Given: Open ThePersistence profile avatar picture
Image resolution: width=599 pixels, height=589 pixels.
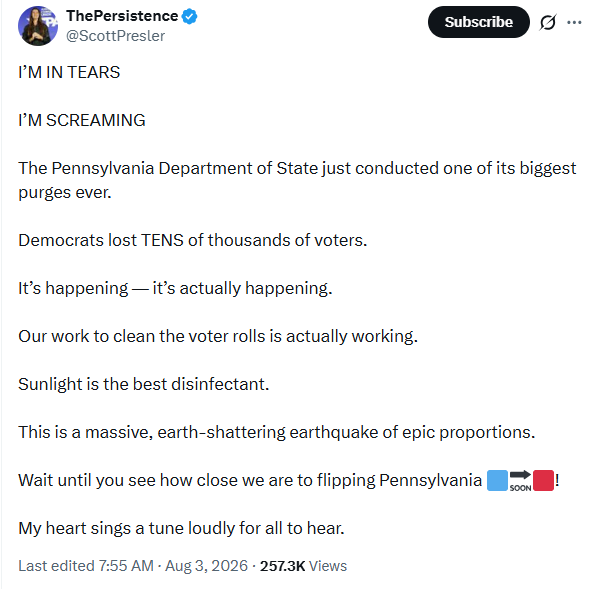Looking at the screenshot, I should coord(38,26).
